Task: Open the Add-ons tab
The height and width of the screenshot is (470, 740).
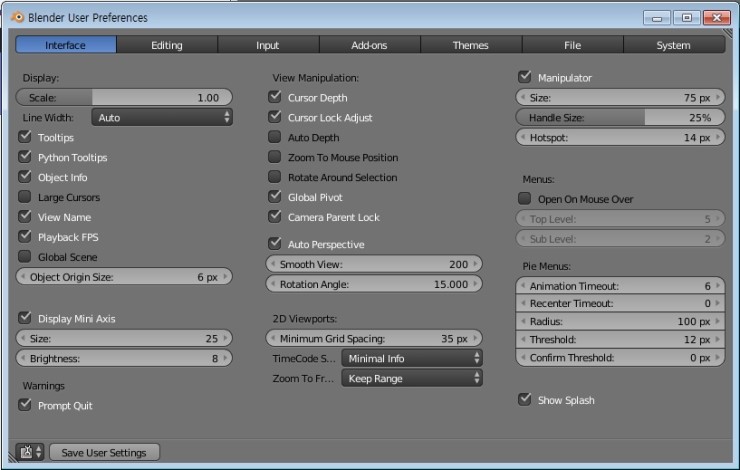Action: point(369,45)
